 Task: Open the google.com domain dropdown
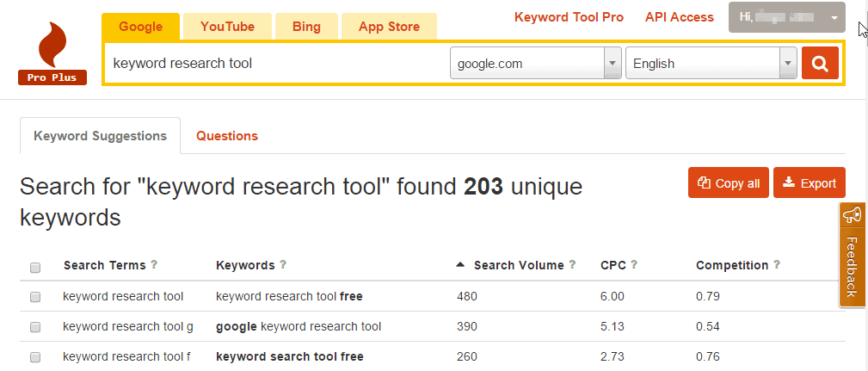coord(535,63)
